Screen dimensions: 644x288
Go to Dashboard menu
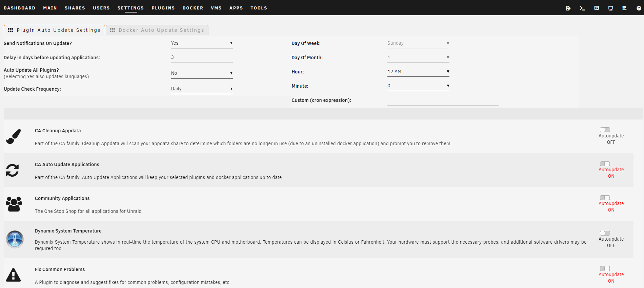click(20, 8)
